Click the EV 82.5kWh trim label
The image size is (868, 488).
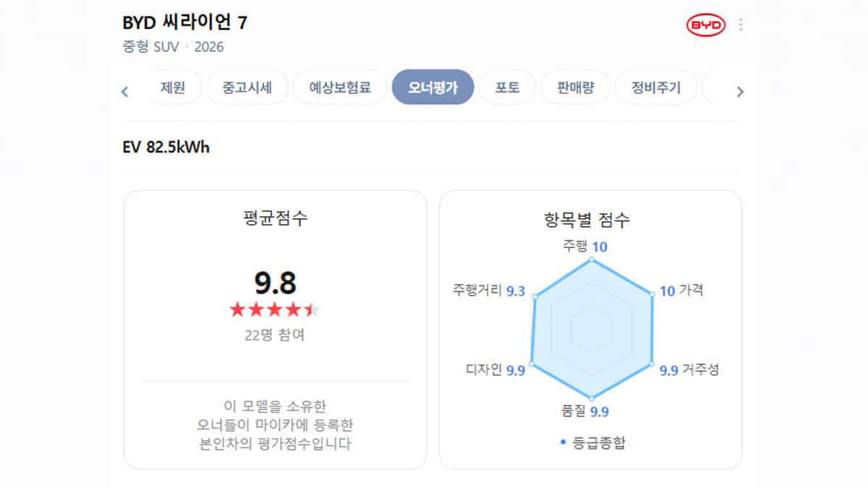pyautogui.click(x=165, y=147)
